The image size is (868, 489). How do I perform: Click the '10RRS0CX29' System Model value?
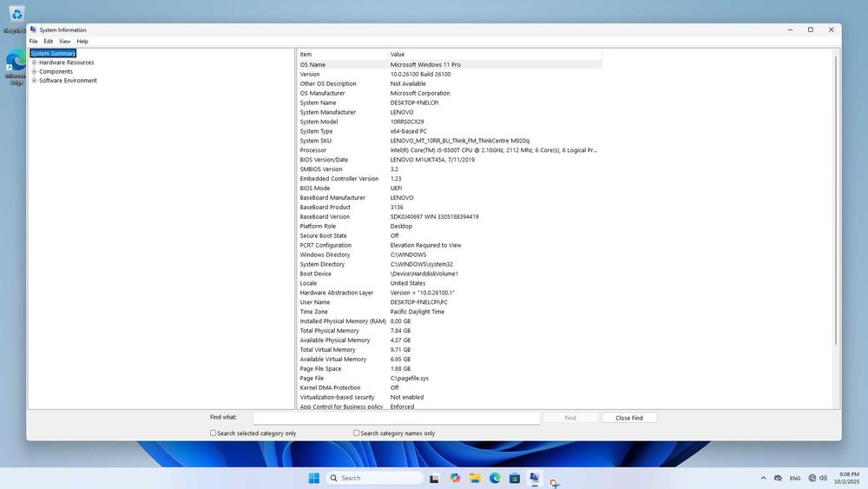point(407,122)
